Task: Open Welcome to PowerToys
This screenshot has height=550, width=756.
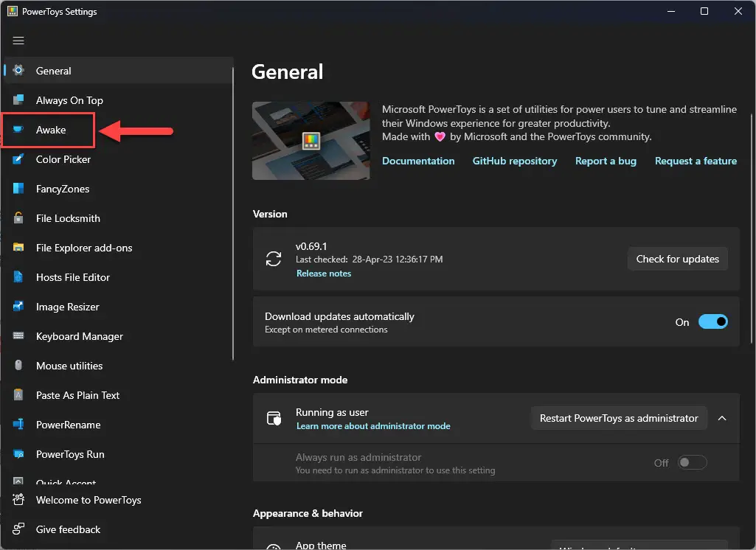Action: [118, 500]
